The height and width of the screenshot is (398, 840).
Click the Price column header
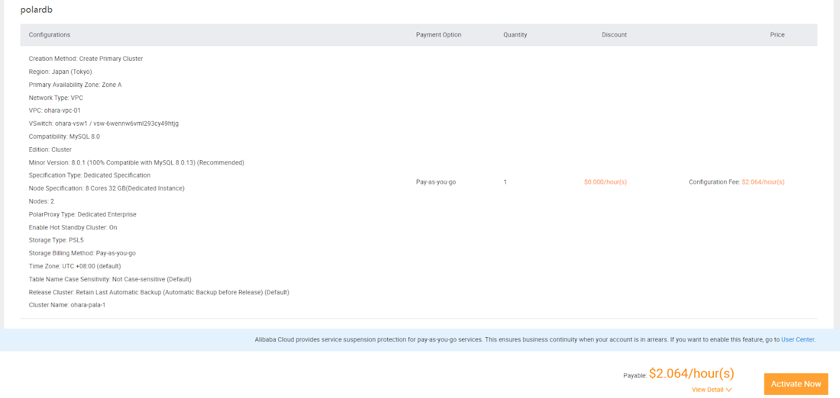click(777, 35)
